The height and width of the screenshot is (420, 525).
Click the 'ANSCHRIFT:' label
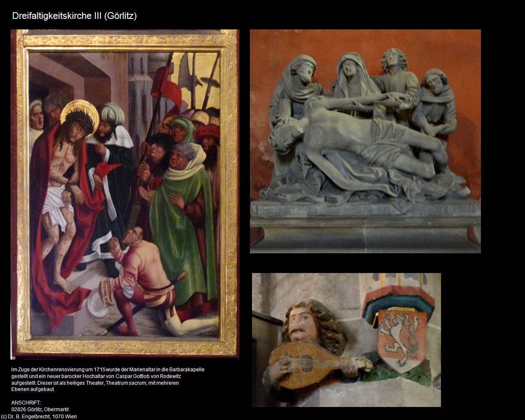(26, 403)
